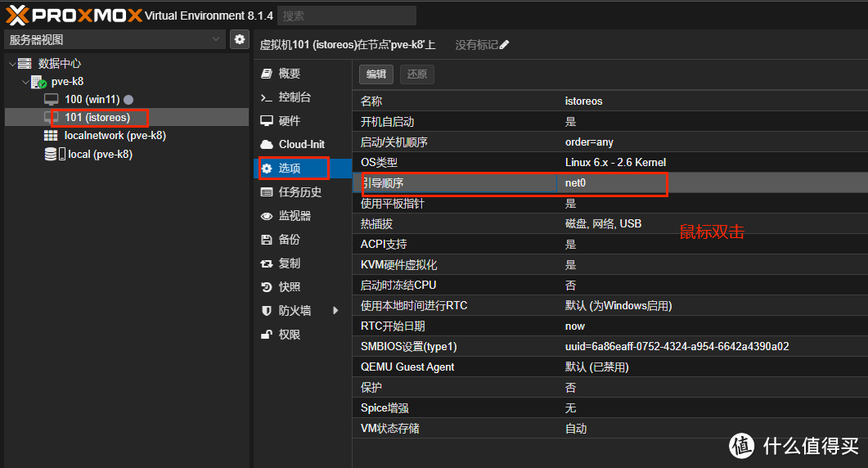Click the 还原 revert button
868x468 pixels.
[x=417, y=74]
